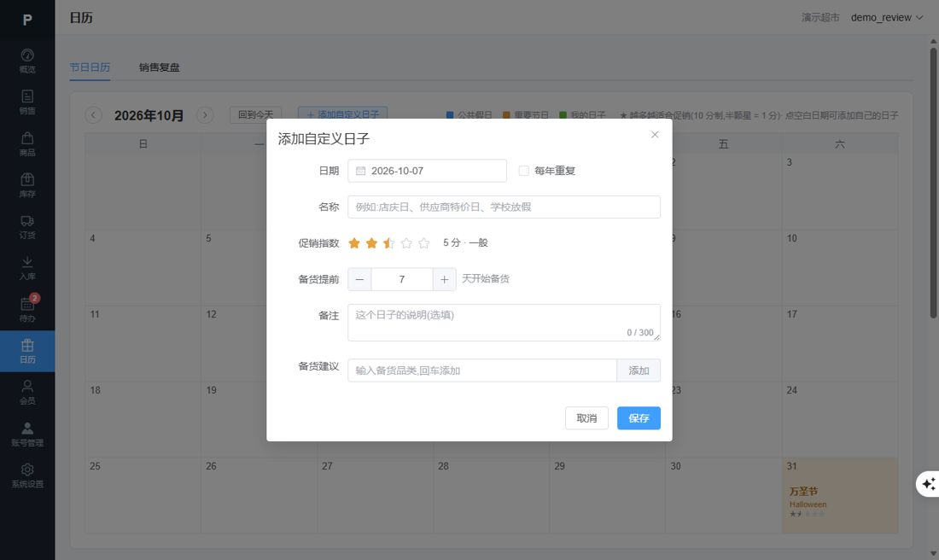This screenshot has height=560, width=939.
Task: Focus the 备货建议 category input field
Action: click(x=482, y=370)
